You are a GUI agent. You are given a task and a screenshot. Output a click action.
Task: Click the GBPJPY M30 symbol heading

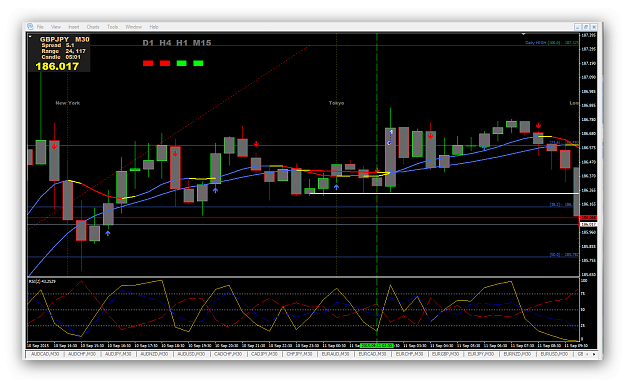click(x=65, y=39)
